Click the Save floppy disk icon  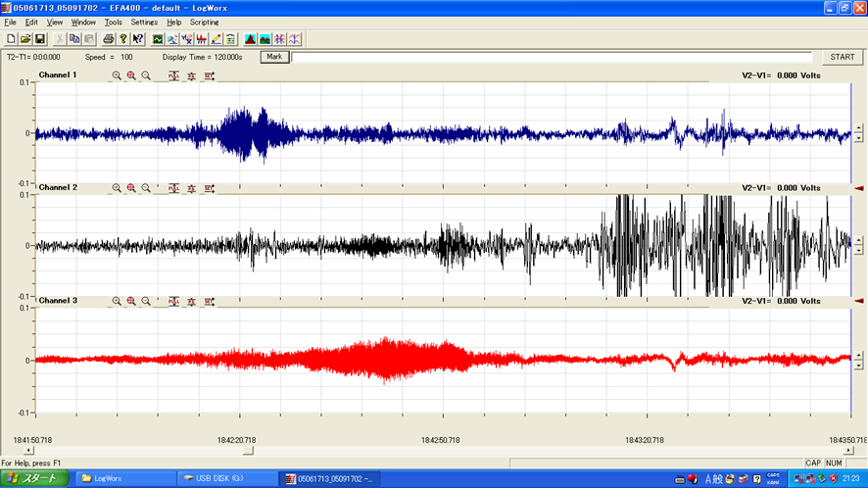coord(40,39)
